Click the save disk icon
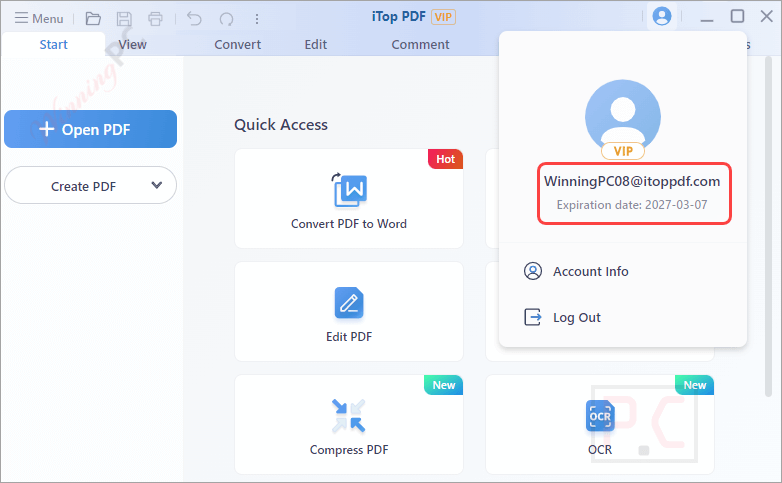782x483 pixels. 124,19
